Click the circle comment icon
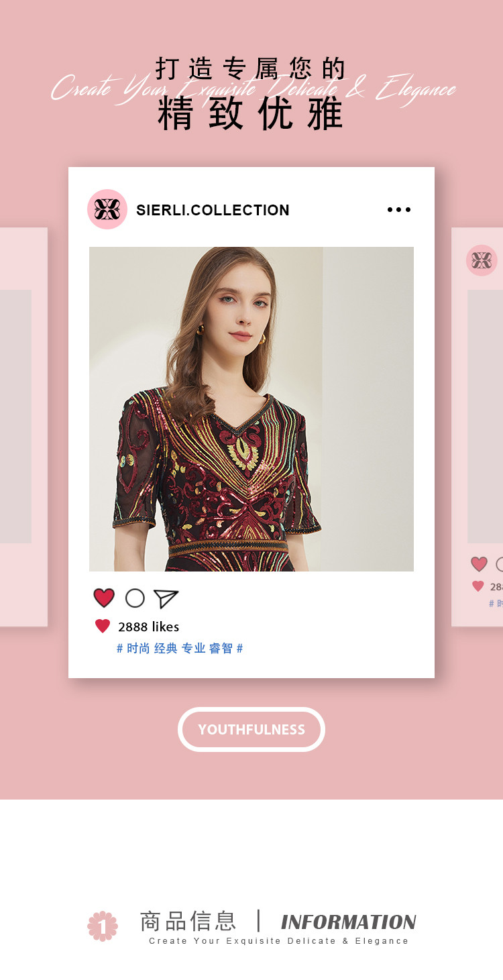Image resolution: width=503 pixels, height=980 pixels. click(x=135, y=598)
